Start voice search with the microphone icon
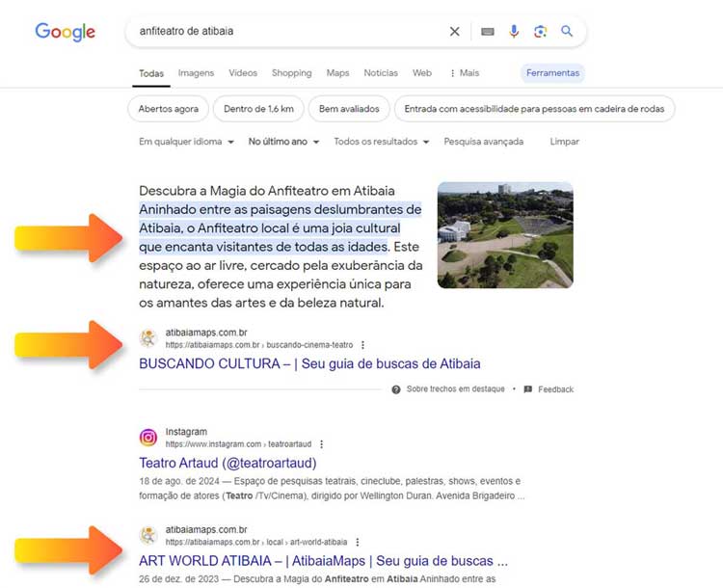The height and width of the screenshot is (588, 723). [x=514, y=32]
